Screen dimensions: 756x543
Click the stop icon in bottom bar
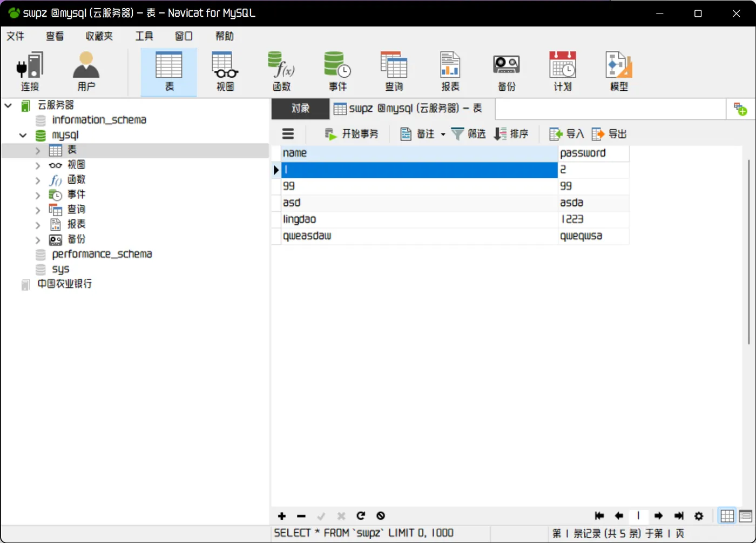coord(381,516)
